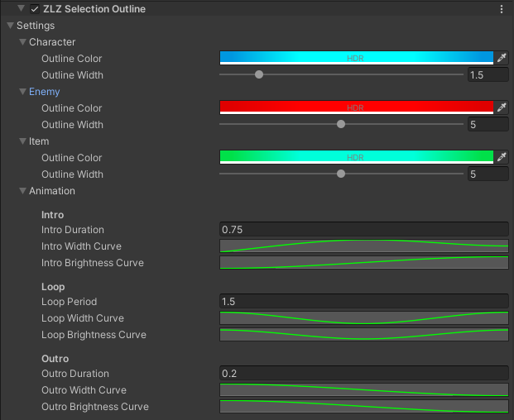Open the Item HDR outline color swatch
The image size is (514, 420).
pos(357,157)
